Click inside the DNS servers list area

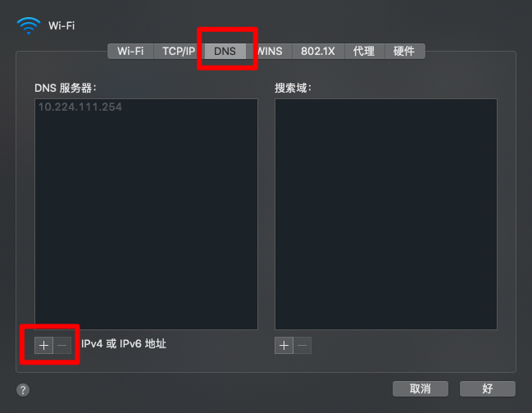[x=146, y=214]
